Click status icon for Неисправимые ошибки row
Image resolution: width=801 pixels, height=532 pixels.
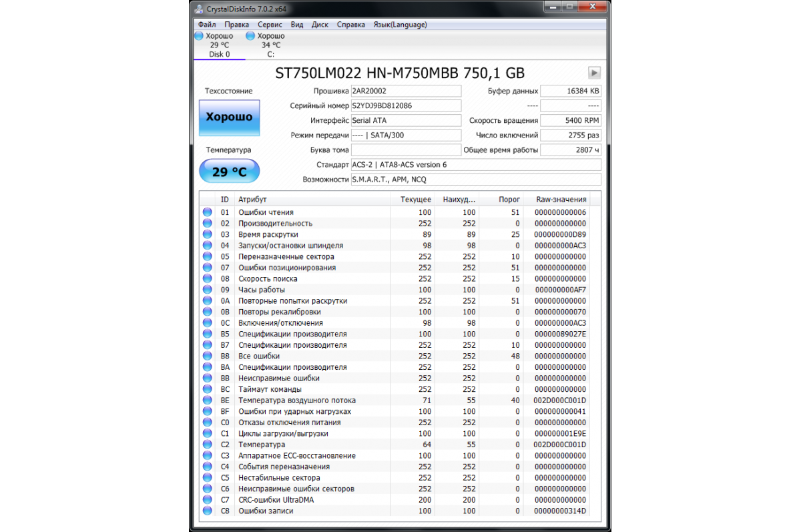(x=208, y=378)
